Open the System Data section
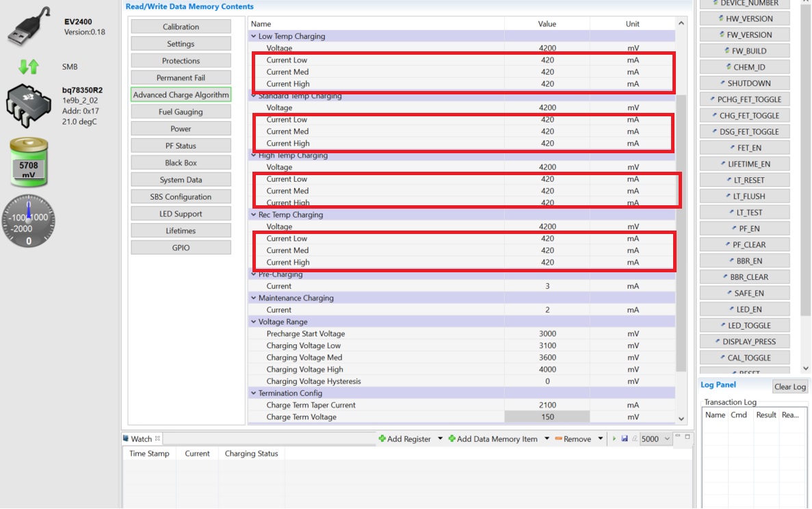This screenshot has height=509, width=812. [x=181, y=180]
